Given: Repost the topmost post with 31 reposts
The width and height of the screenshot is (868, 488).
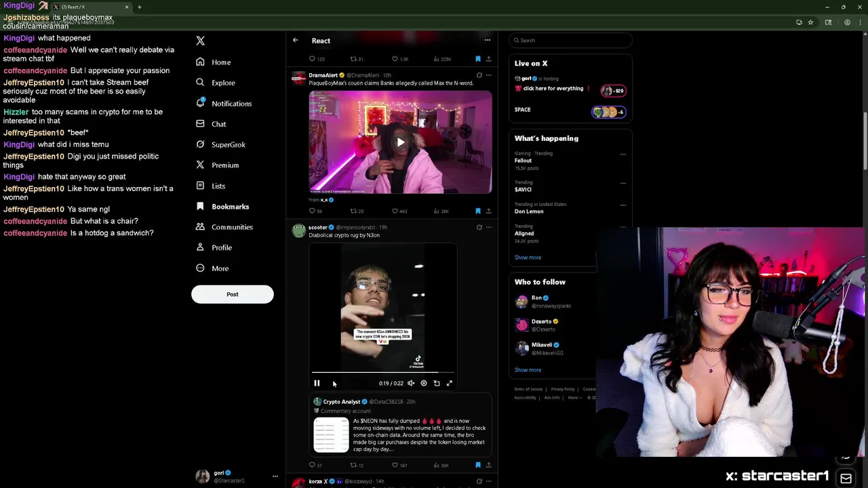Looking at the screenshot, I should (357, 59).
